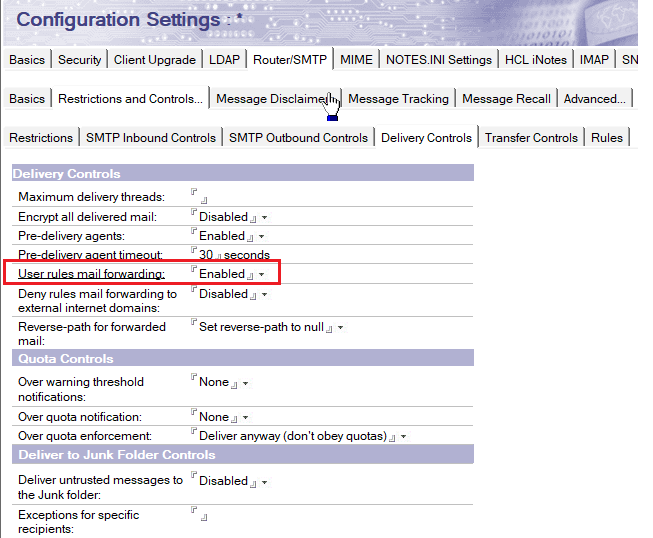Open Deliver untrusted messages to Junk dropdown
The height and width of the screenshot is (538, 653).
pos(264,482)
